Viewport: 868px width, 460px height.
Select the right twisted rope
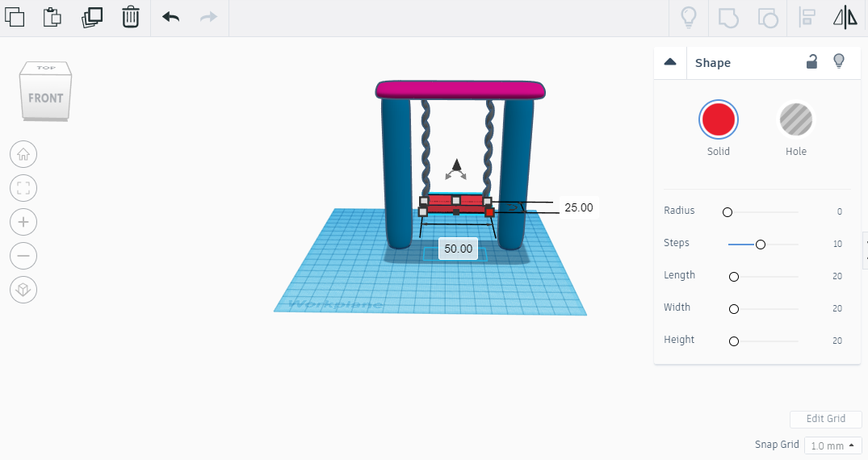[489, 147]
